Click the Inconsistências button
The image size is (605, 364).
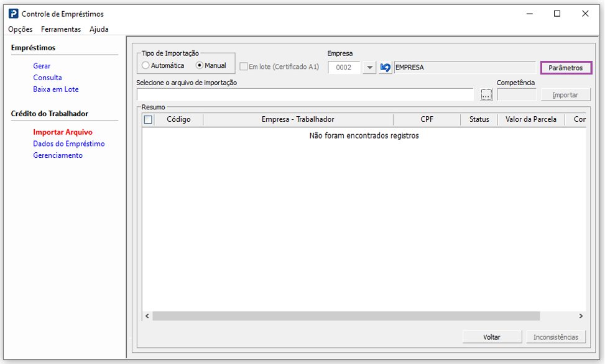[556, 337]
